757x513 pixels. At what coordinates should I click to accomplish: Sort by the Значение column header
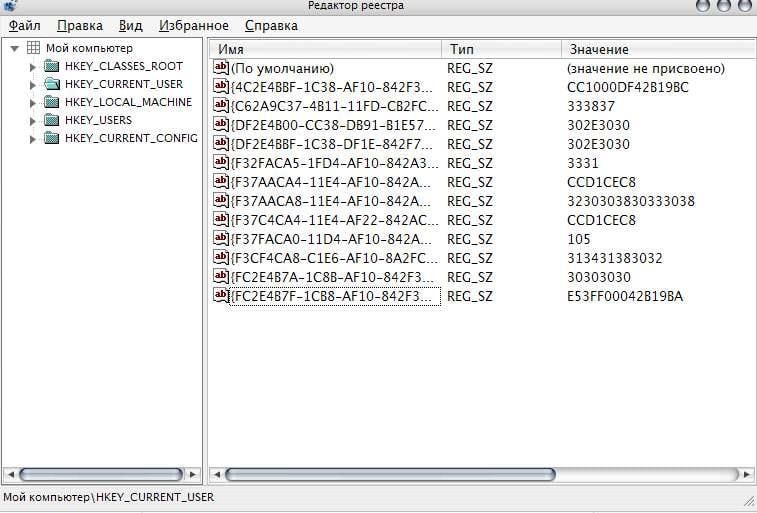[659, 49]
